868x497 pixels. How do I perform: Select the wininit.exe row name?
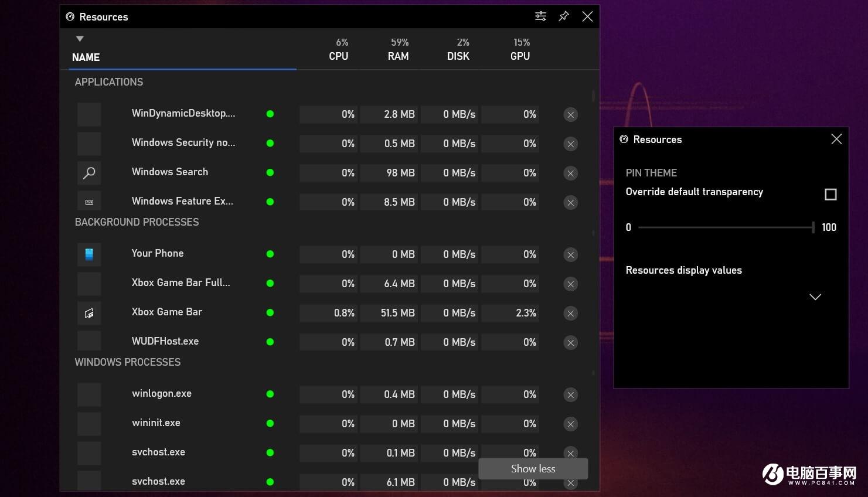pos(156,423)
